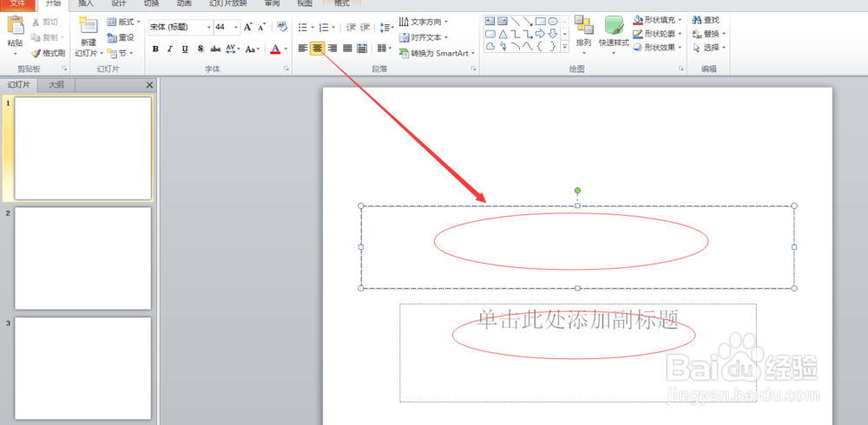
Task: Click the Cut (剪切) scissors button
Action: point(44,23)
